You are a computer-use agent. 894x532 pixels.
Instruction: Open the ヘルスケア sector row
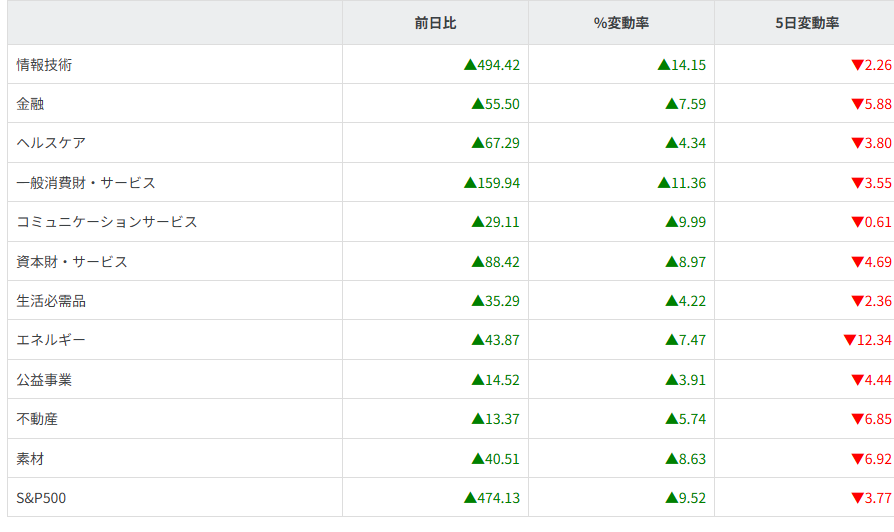coord(51,143)
